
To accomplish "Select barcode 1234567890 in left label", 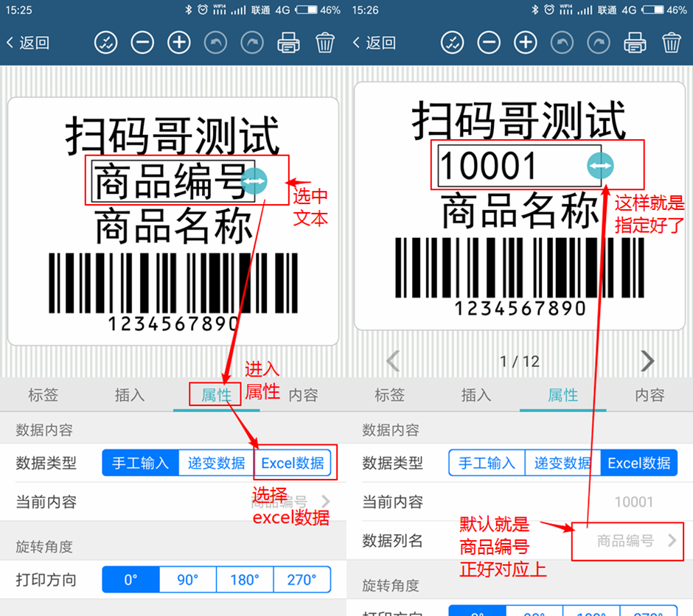I will tap(173, 292).
